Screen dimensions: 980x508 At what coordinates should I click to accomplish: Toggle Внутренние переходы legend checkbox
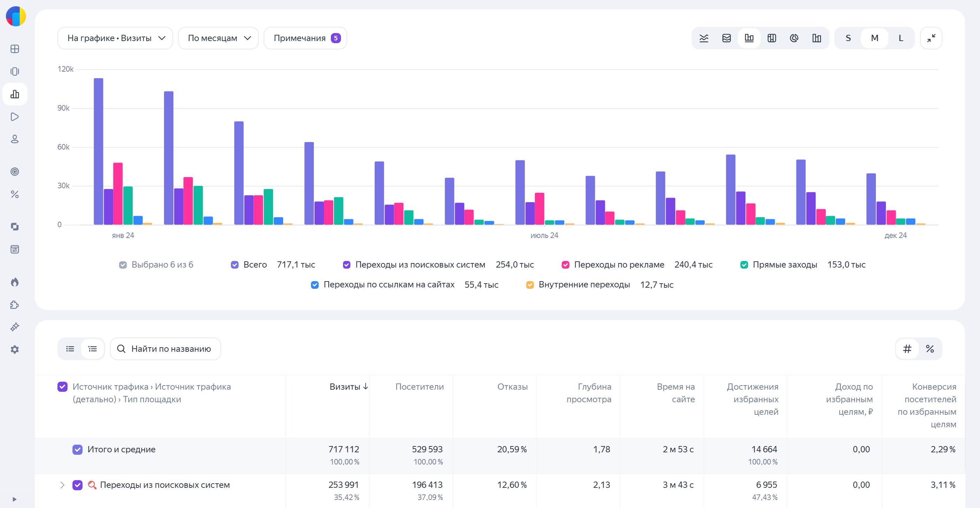(x=530, y=285)
